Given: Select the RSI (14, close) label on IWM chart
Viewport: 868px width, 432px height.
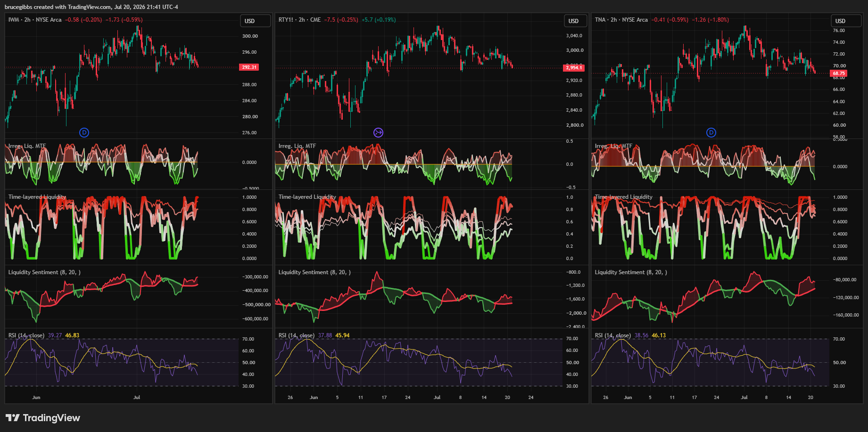Looking at the screenshot, I should [x=26, y=335].
